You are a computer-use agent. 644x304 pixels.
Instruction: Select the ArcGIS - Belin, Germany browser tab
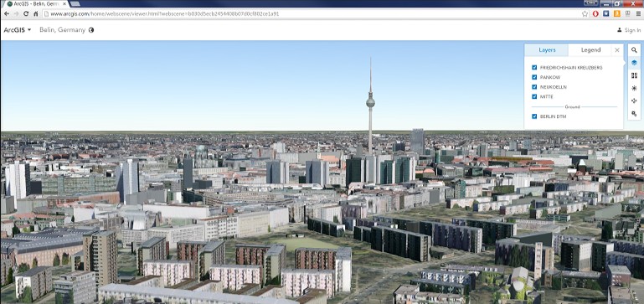click(x=36, y=3)
